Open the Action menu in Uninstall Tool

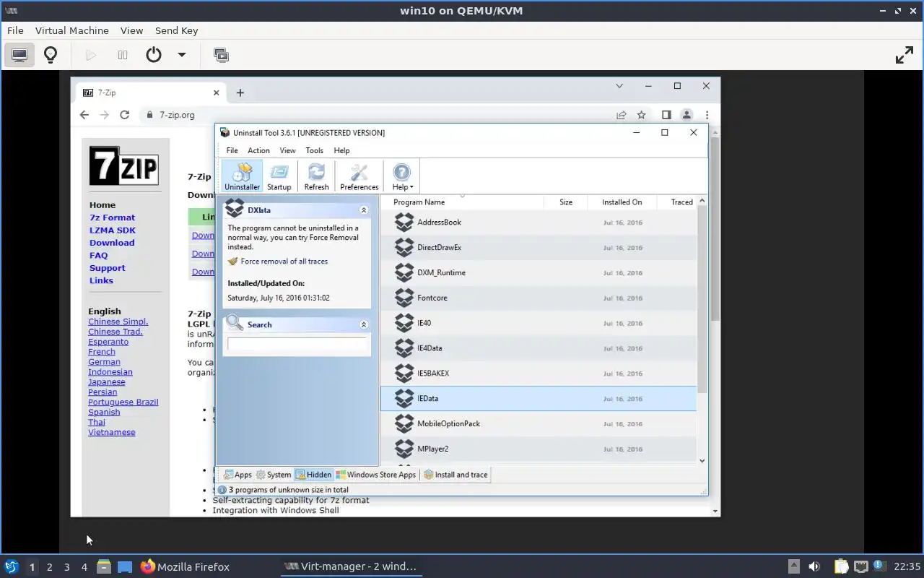258,150
